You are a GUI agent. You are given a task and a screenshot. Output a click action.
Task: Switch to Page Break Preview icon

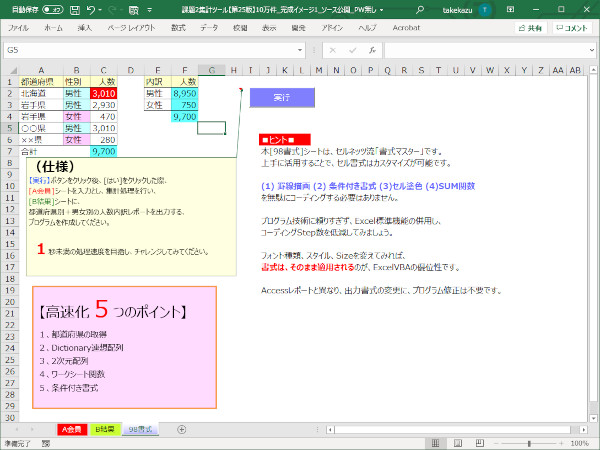(x=480, y=443)
